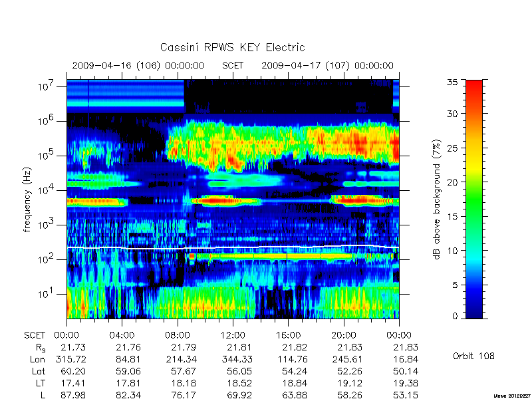Click the '30' value on the color scale
Viewport: 532px width, 399px height.
tap(453, 114)
